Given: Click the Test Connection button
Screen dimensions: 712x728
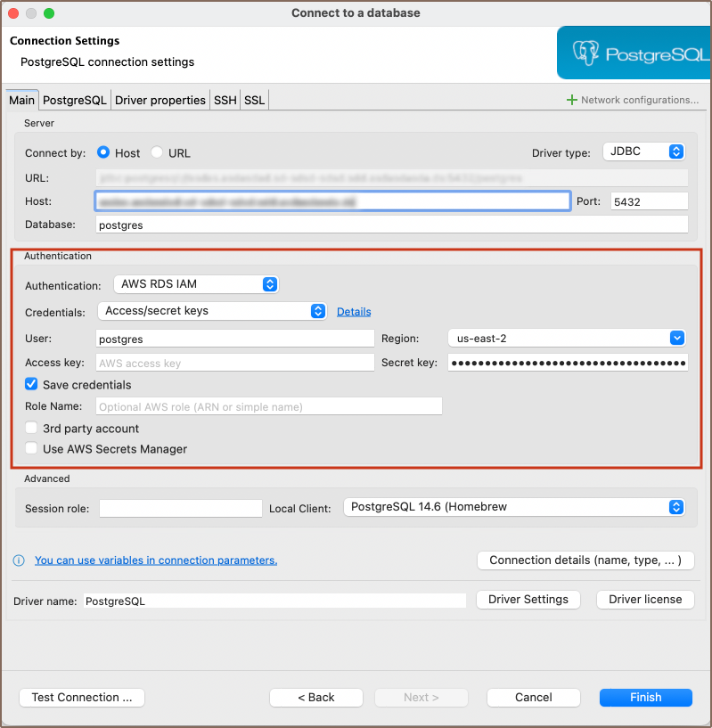Looking at the screenshot, I should pyautogui.click(x=82, y=698).
